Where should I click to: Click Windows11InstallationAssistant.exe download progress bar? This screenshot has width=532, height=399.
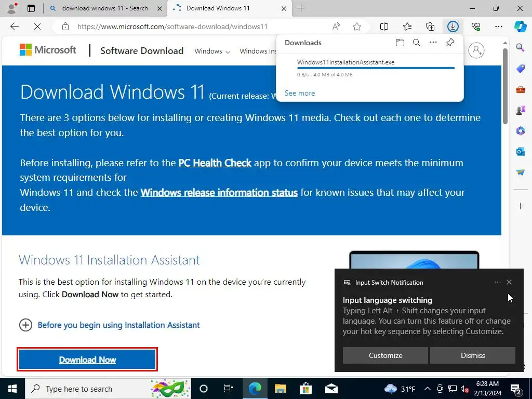coord(376,68)
